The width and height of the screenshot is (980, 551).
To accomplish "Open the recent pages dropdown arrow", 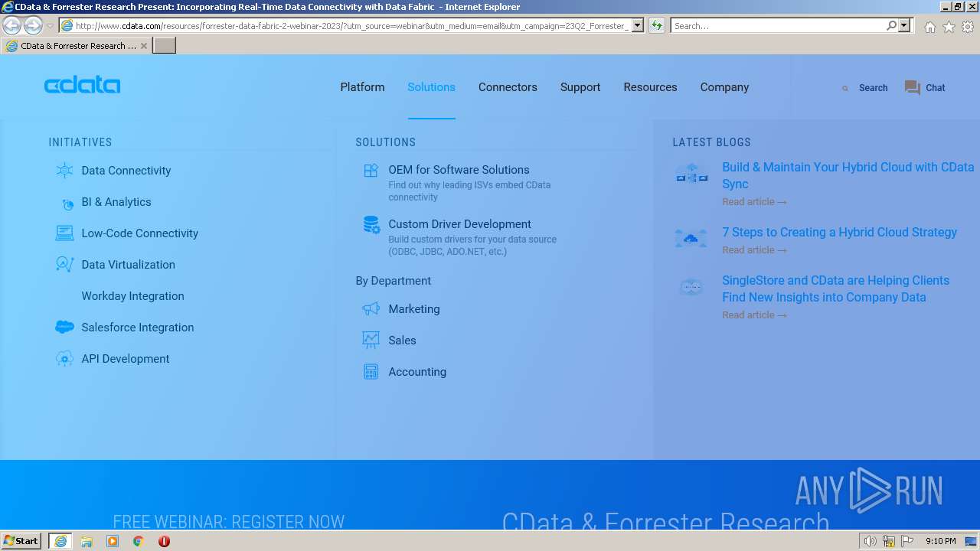I will [50, 26].
